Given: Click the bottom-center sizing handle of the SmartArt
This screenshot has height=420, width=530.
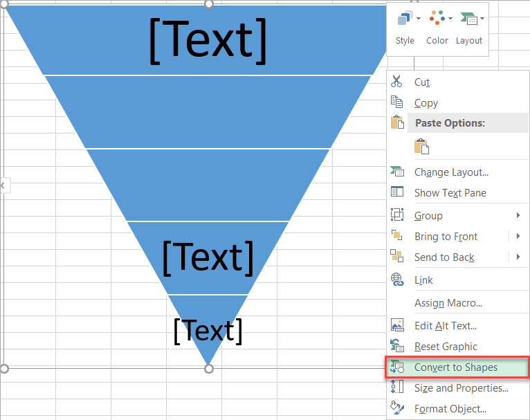Looking at the screenshot, I should 209,369.
